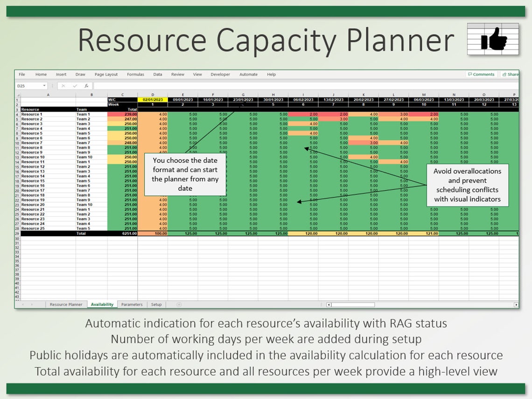Switch to the Resource Planner sheet
Screen dimensions: 532x399
coord(65,304)
